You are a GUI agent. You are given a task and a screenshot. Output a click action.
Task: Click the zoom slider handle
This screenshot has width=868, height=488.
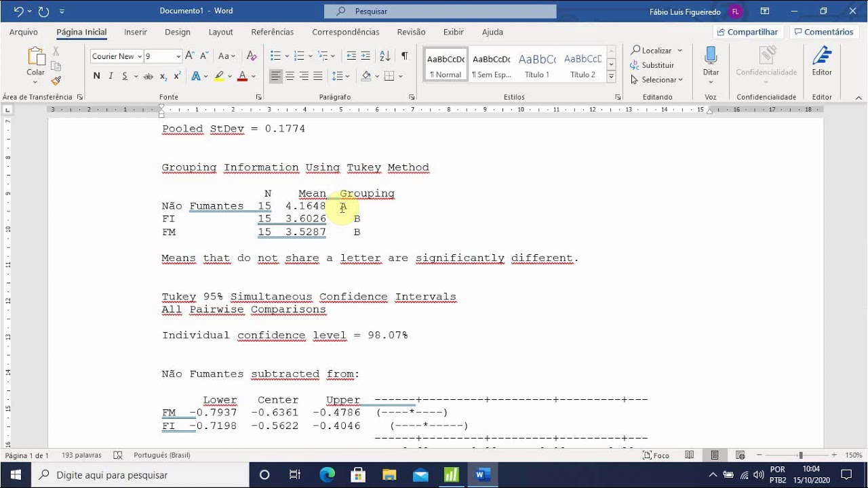[801, 455]
